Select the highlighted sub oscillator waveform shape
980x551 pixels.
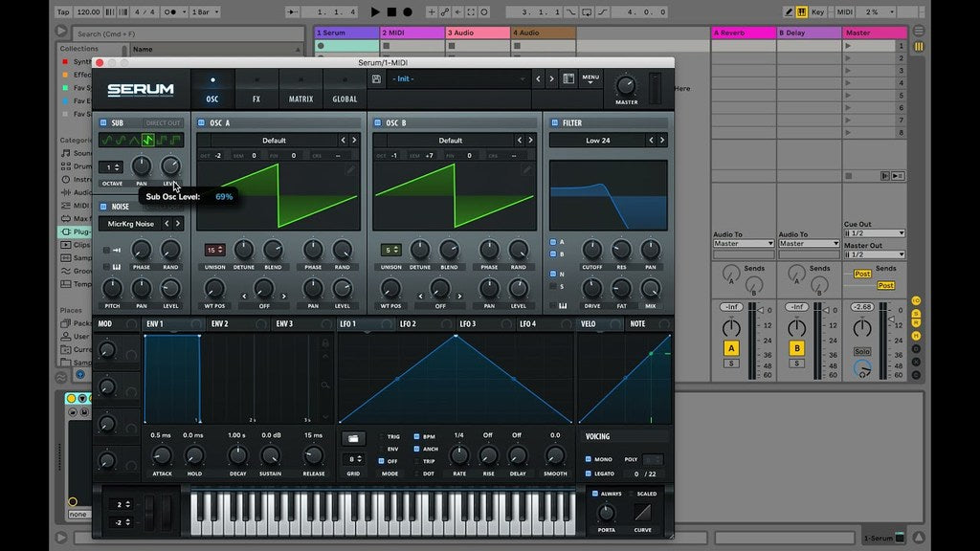click(x=148, y=140)
